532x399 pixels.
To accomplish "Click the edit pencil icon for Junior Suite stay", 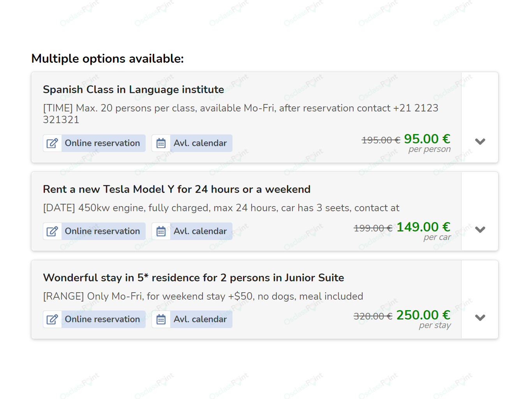I will pos(52,320).
